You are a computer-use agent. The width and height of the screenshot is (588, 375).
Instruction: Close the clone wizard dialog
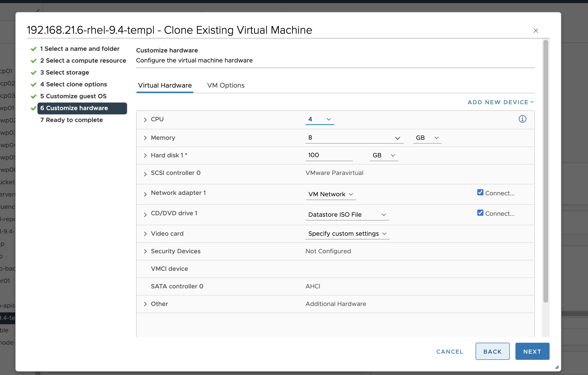click(x=536, y=31)
